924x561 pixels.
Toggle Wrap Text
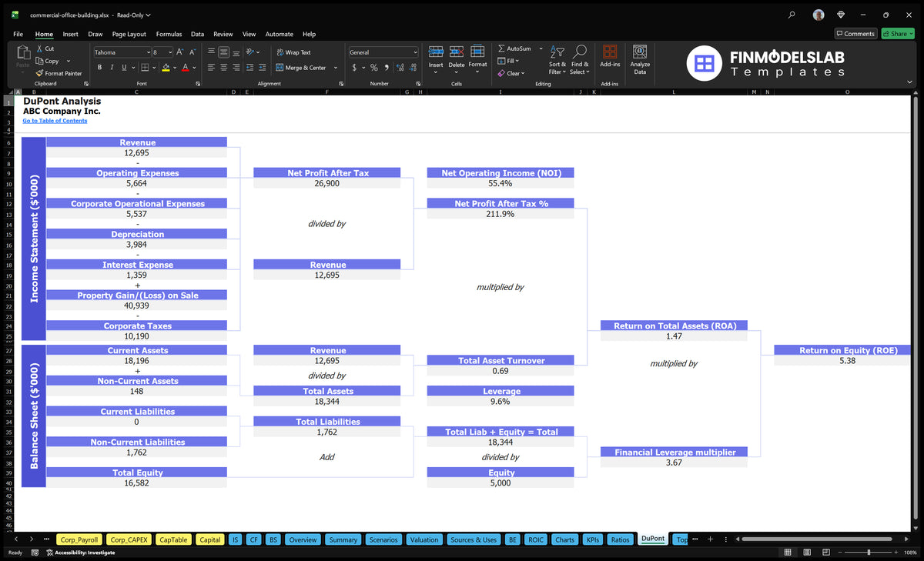pyautogui.click(x=293, y=52)
